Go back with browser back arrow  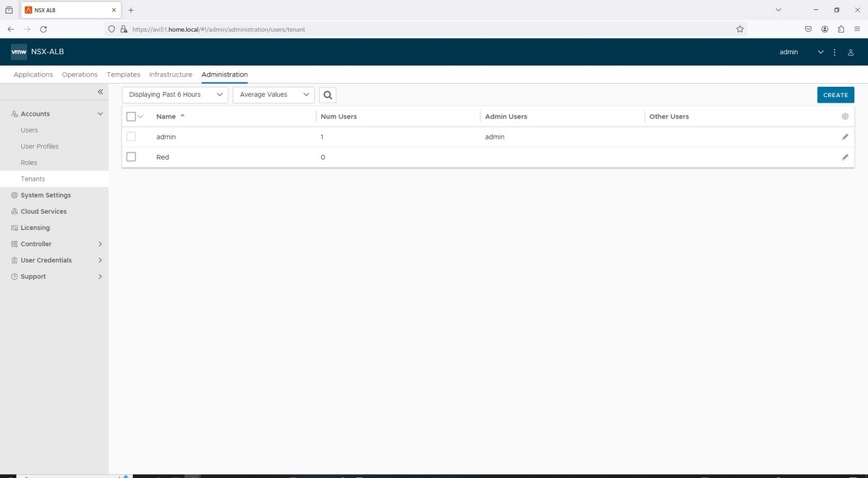[x=12, y=29]
